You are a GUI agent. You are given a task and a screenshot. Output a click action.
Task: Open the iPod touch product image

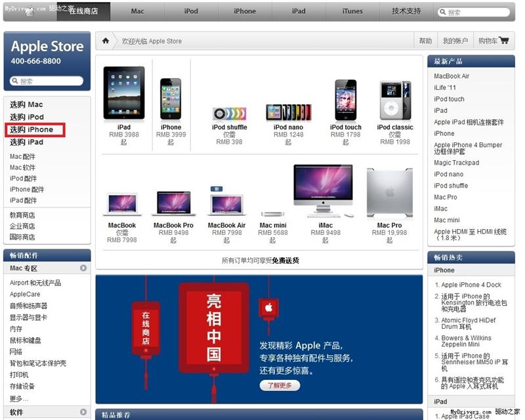click(x=346, y=100)
